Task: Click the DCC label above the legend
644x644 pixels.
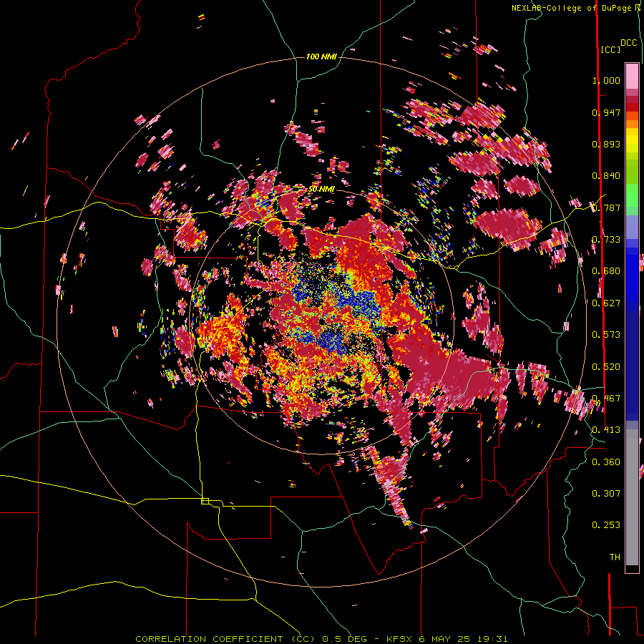Action: [x=629, y=43]
